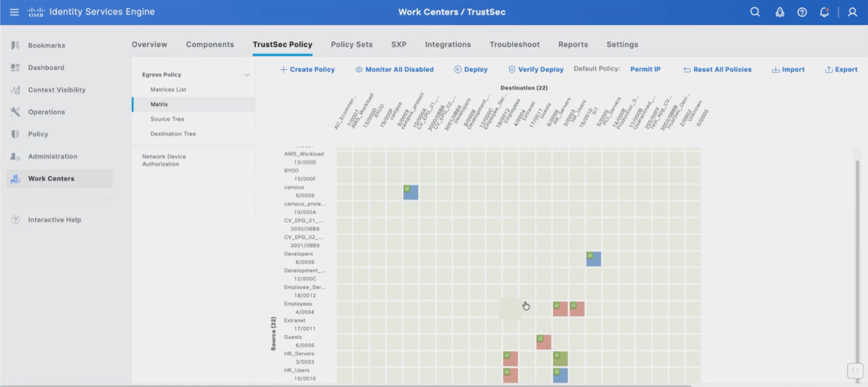868x387 pixels.
Task: Toggle checkbox in campus row blue cell
Action: pyautogui.click(x=407, y=189)
